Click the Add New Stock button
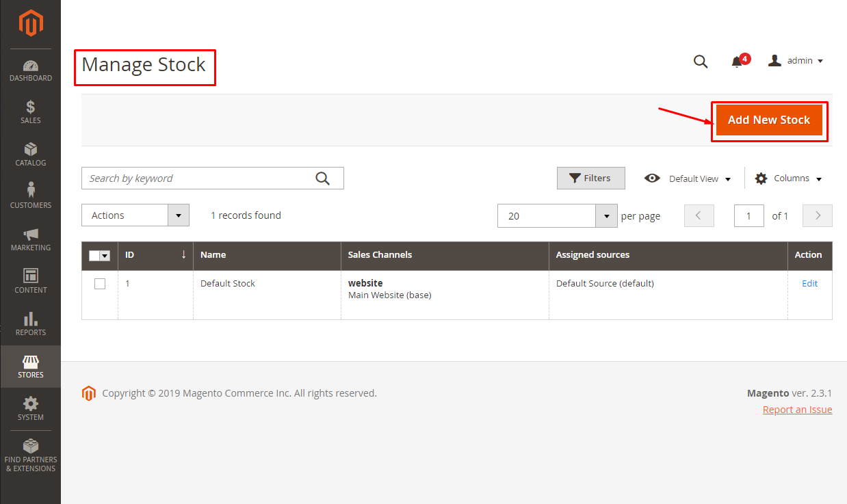 pos(769,120)
